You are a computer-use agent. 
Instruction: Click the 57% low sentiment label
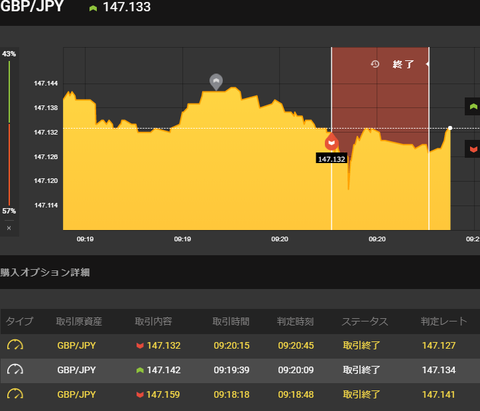point(9,211)
